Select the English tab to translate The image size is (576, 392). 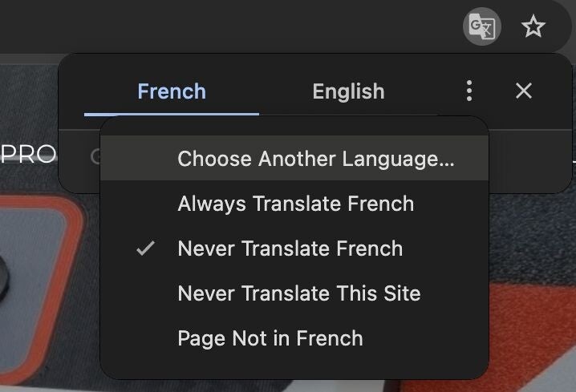pyautogui.click(x=348, y=91)
